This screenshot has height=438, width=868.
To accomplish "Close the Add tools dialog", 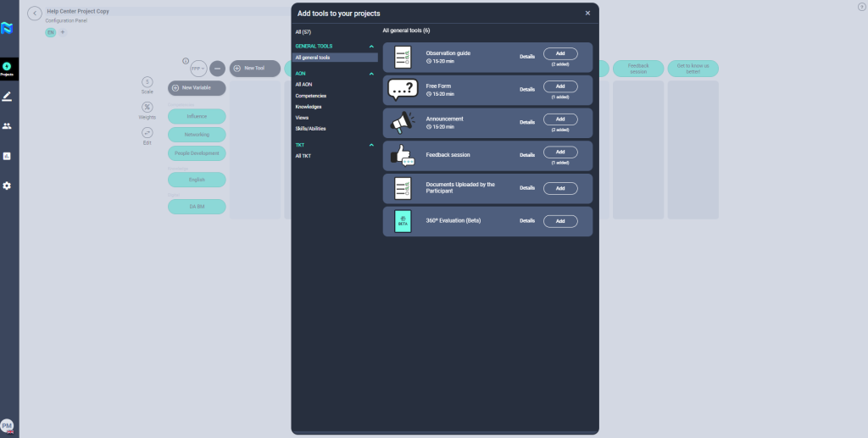I will tap(587, 14).
